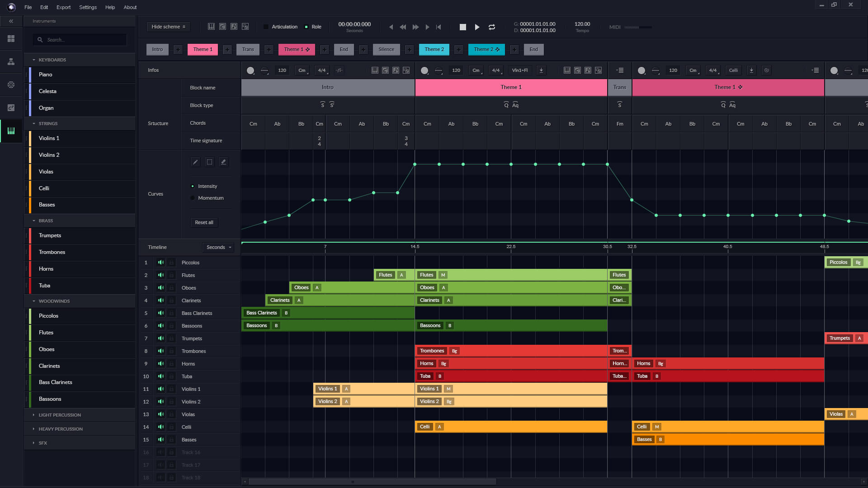Select the marquee selection tool in Curves panel
868x488 pixels.
click(209, 162)
